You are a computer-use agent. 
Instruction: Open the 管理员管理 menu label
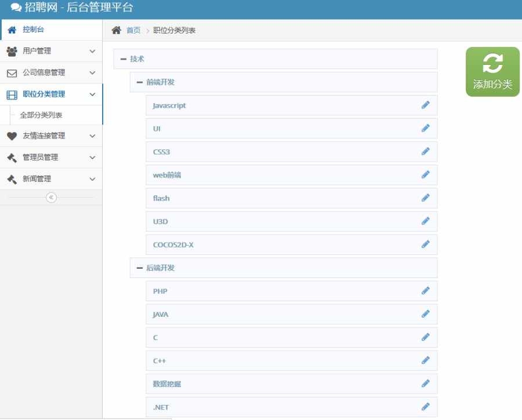40,158
